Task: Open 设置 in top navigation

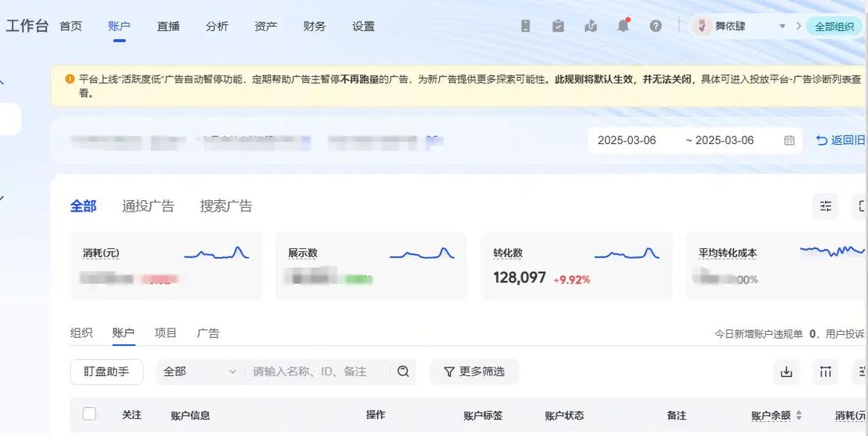Action: point(364,26)
